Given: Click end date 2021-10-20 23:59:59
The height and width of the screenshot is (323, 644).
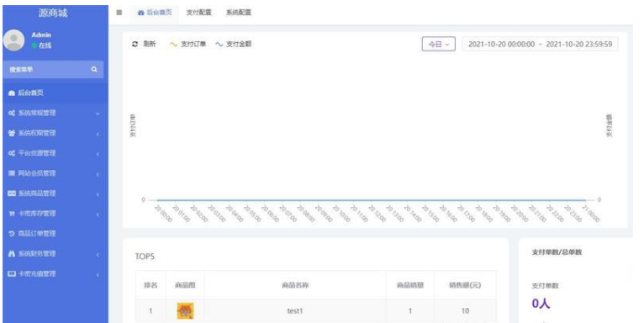Looking at the screenshot, I should coord(579,44).
